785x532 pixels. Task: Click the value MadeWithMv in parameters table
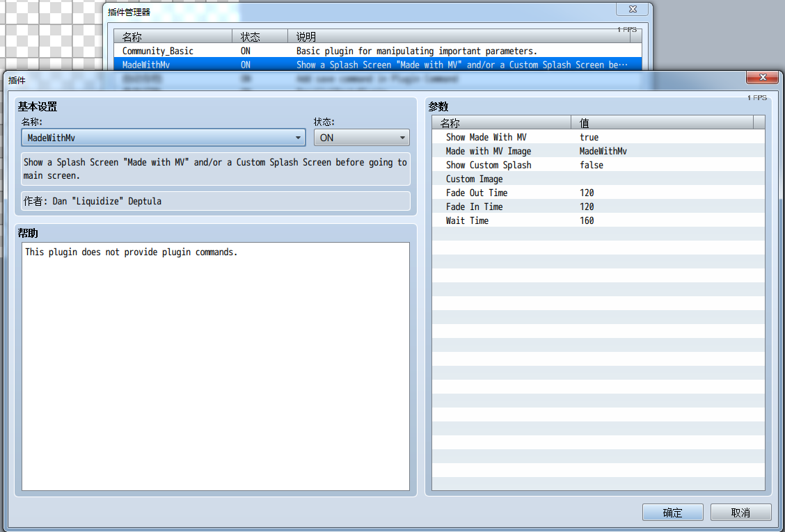[603, 151]
